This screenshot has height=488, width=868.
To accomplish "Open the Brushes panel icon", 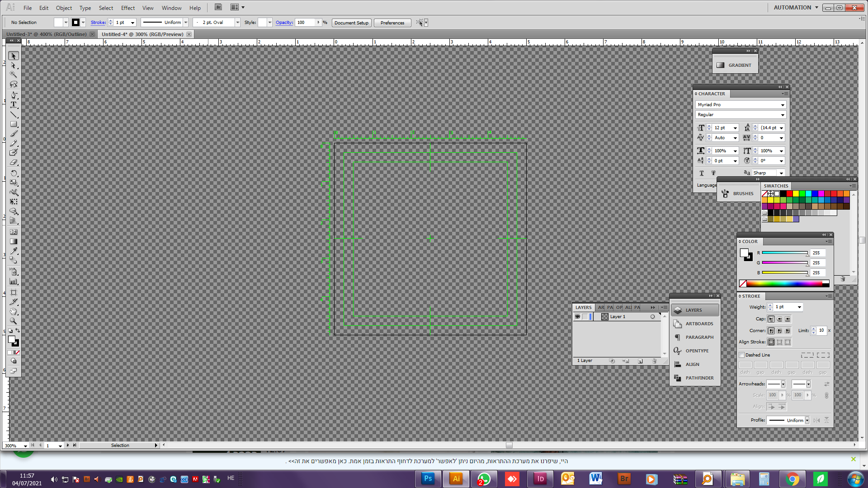I will 725,193.
